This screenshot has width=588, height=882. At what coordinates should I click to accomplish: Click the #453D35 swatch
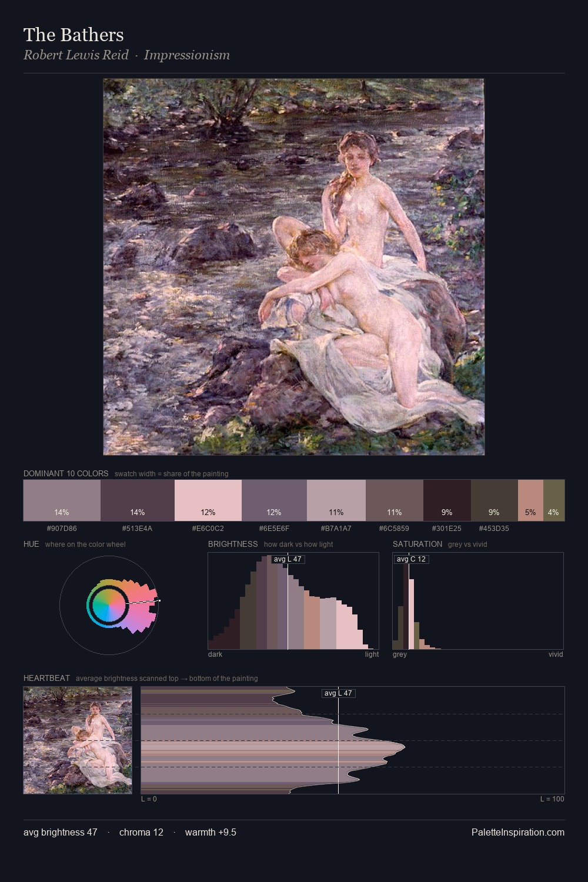(x=495, y=500)
